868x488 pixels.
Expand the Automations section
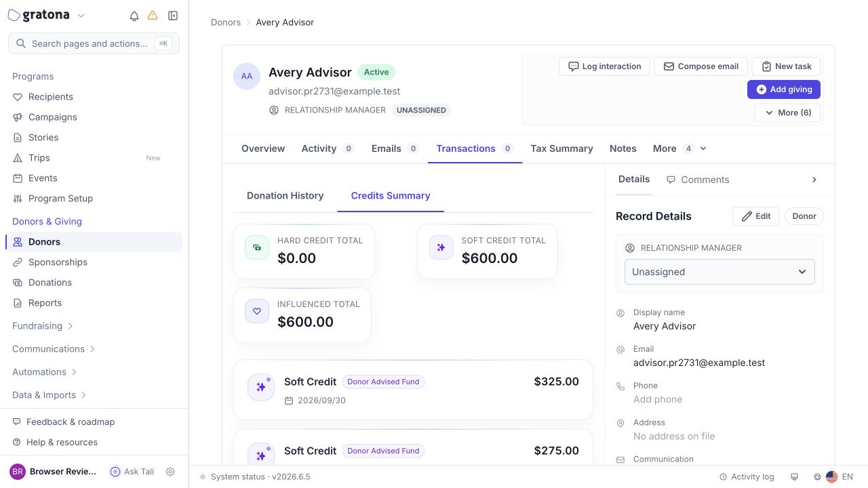(45, 372)
